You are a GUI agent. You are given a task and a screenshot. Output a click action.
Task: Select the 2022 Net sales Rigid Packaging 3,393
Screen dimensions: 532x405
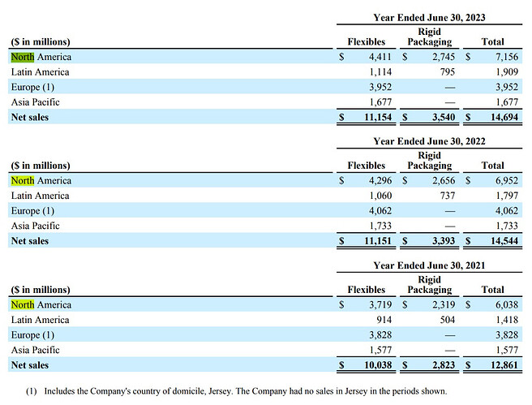(x=443, y=241)
